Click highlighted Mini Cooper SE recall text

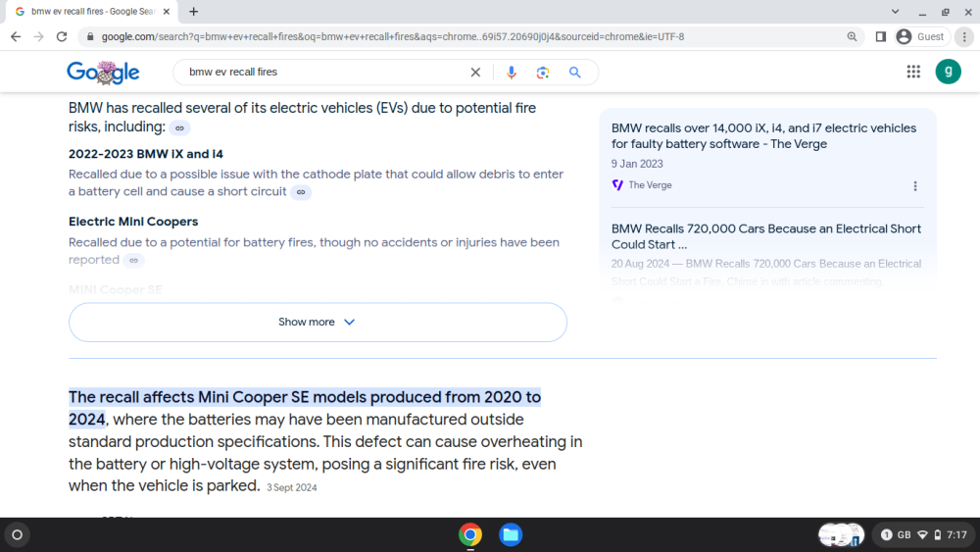[x=305, y=408]
